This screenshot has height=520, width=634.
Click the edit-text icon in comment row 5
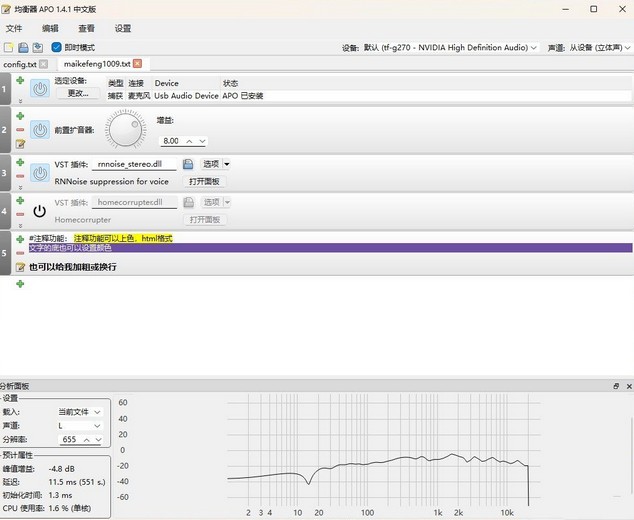tap(20, 267)
